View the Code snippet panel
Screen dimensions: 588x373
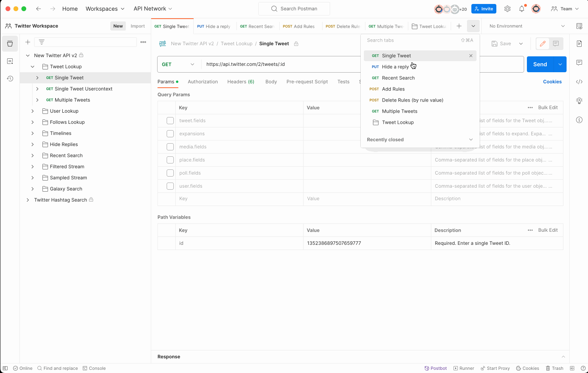click(x=579, y=82)
